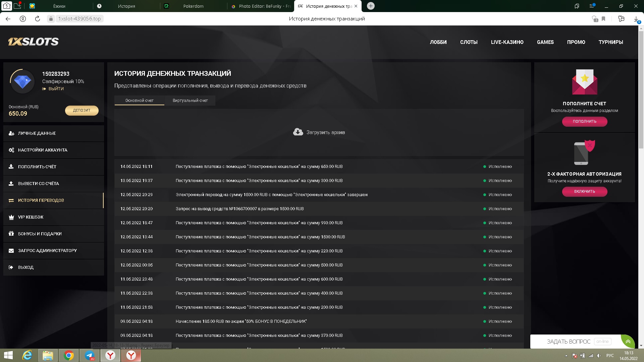Open Турниры in top navigation
The width and height of the screenshot is (644, 362).
coord(610,42)
